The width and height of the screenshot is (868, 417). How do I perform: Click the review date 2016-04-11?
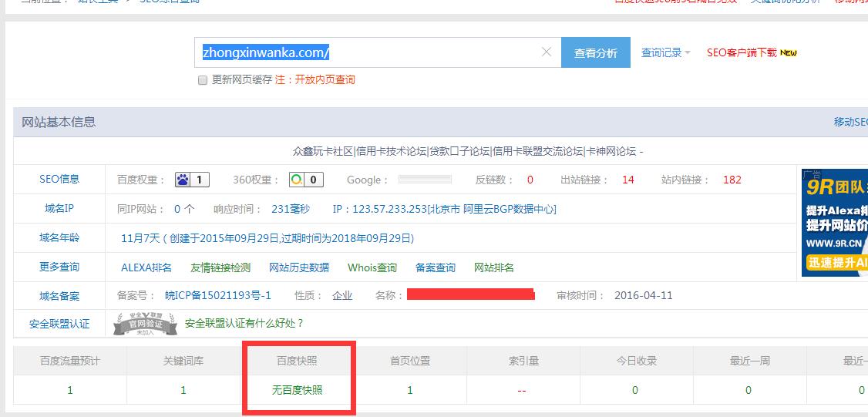pyautogui.click(x=643, y=295)
